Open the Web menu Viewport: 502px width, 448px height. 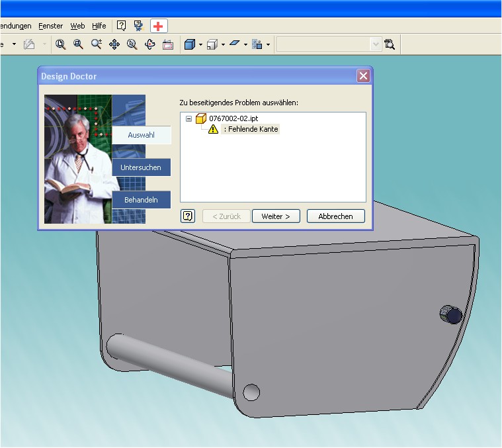(77, 26)
